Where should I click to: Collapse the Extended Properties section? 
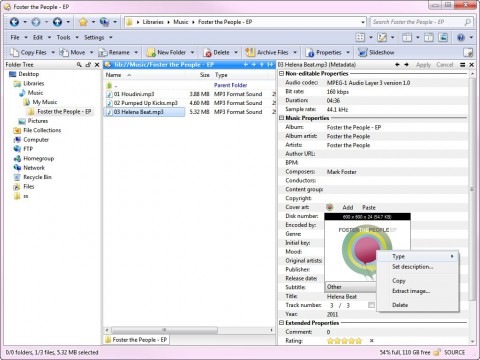pos(281,323)
